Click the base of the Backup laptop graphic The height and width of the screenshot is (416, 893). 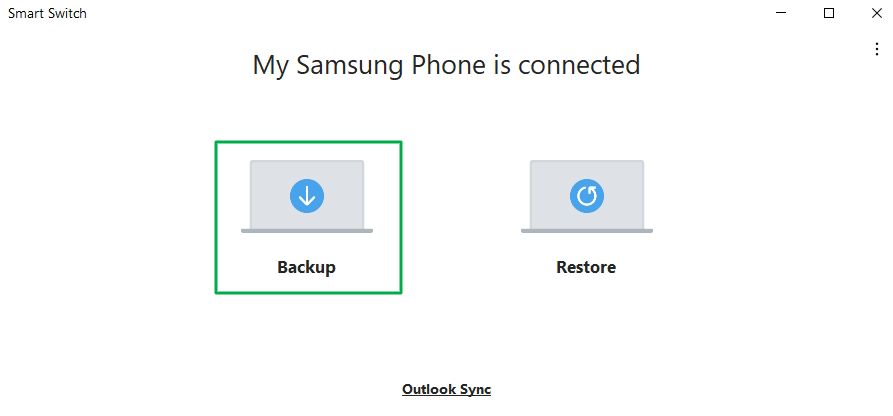tap(307, 230)
